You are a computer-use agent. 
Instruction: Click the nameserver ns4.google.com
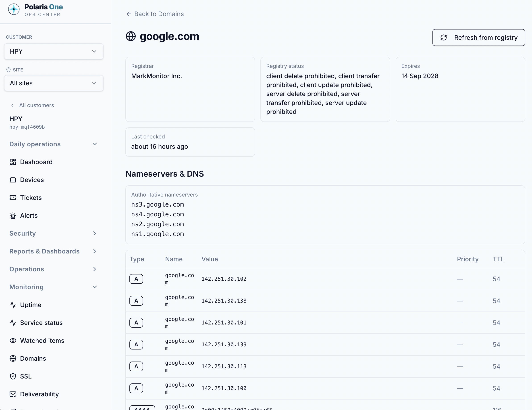(158, 214)
